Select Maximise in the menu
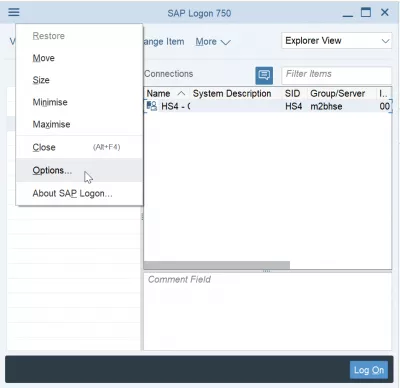 (x=79, y=124)
